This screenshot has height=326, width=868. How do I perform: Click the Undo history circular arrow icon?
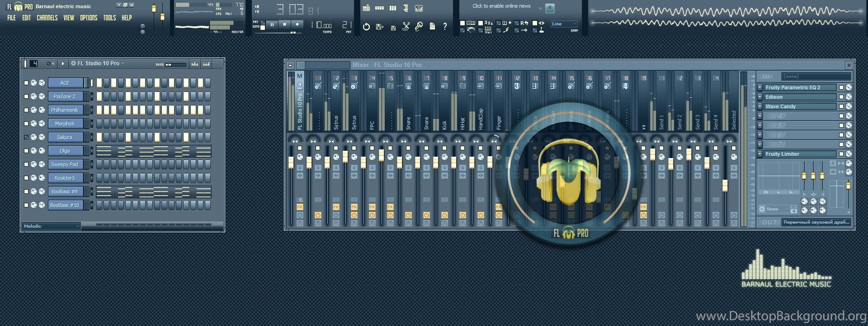(x=367, y=27)
